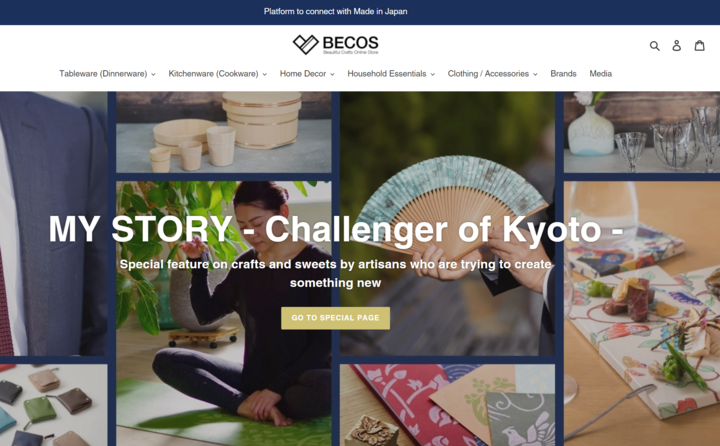Expand Tableware (Dinnerware) dropdown
This screenshot has height=446, width=720.
tap(107, 73)
